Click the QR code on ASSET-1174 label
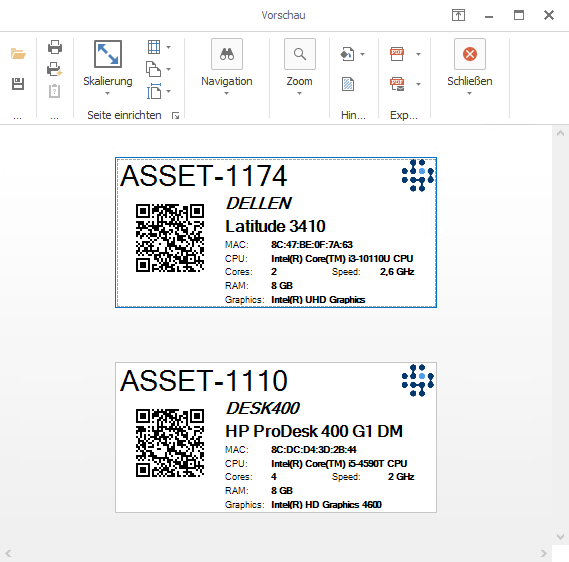The image size is (569, 562). tap(170, 238)
